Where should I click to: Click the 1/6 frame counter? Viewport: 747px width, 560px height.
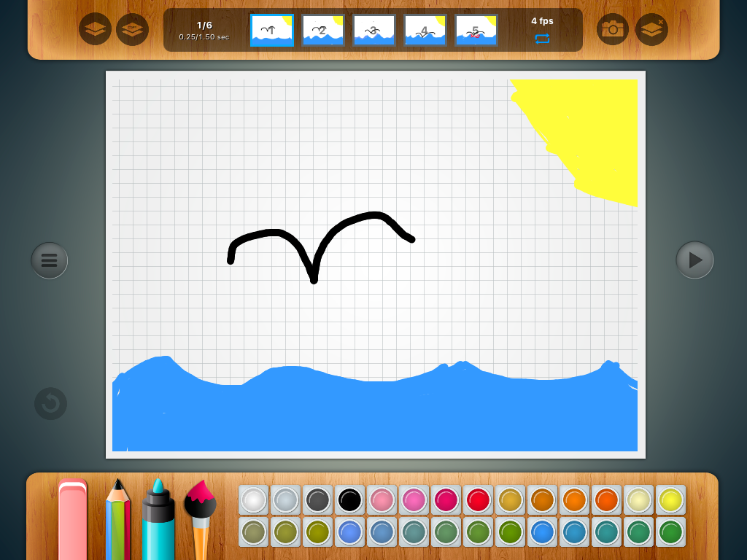[x=204, y=26]
